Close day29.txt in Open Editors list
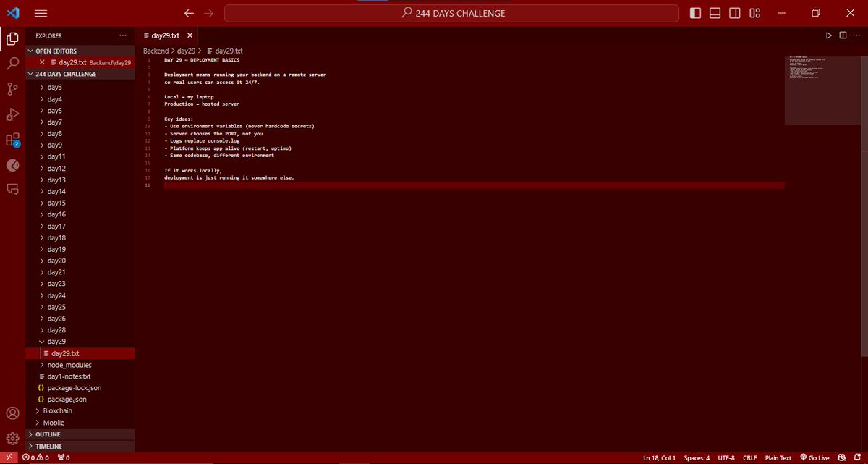868x464 pixels. 42,62
